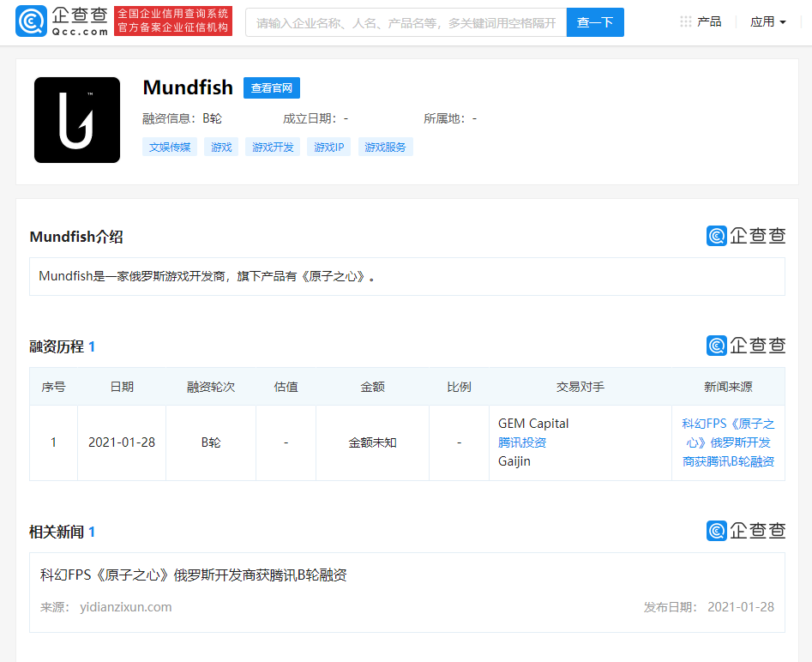The image size is (812, 662).
Task: Click the 日期 column header
Action: [x=122, y=387]
